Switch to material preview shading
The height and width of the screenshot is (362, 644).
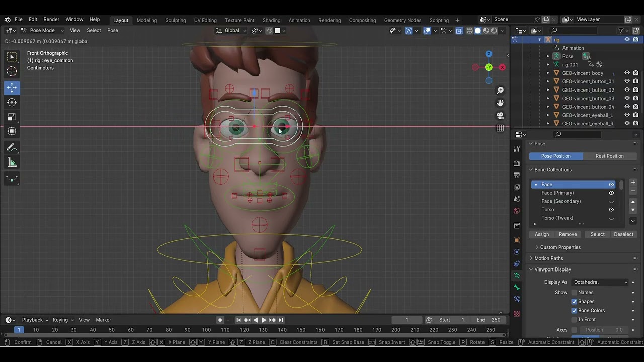[486, 31]
